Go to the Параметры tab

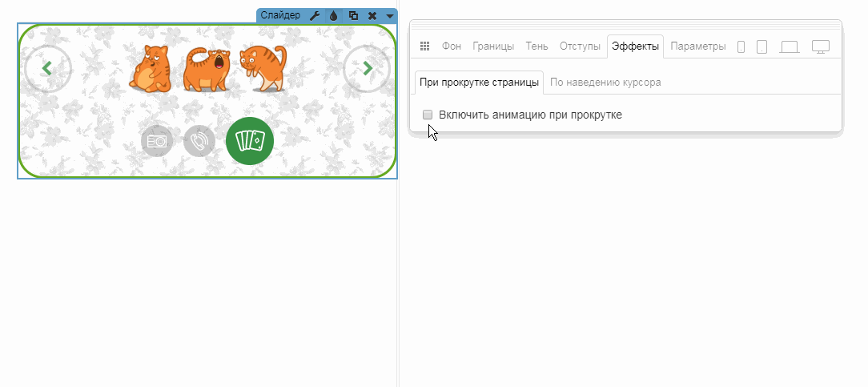698,46
